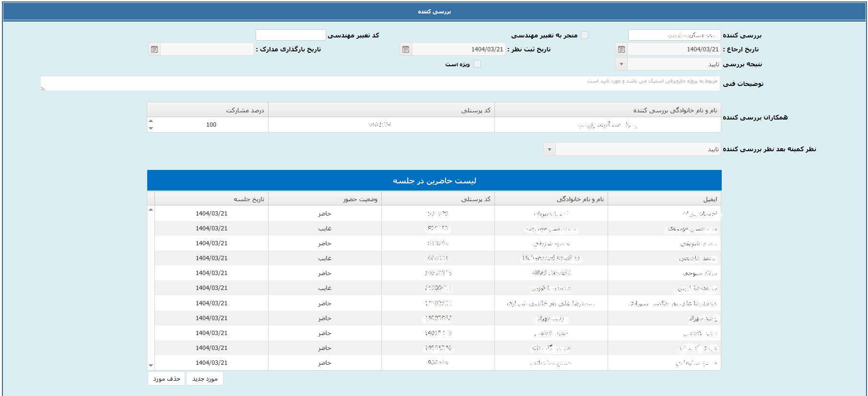Viewport: 868px width, 396px height.
Task: Click the تاریخ بارگذاری مدارک date field
Action: pos(207,49)
